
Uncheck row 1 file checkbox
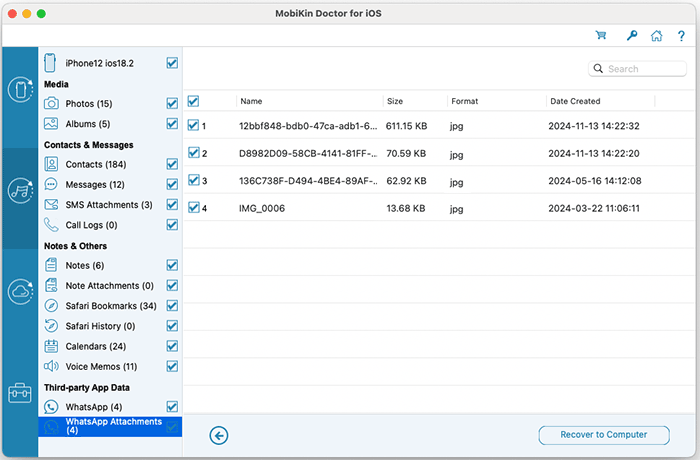[193, 125]
